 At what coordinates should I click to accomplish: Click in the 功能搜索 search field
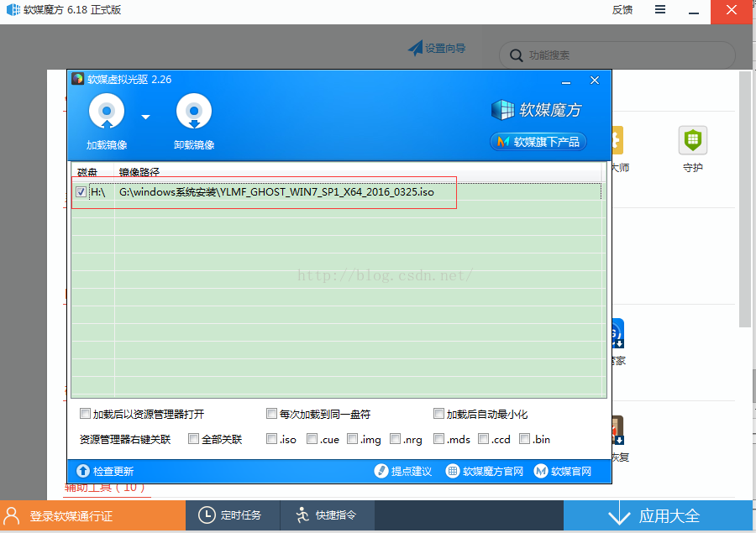click(x=617, y=55)
